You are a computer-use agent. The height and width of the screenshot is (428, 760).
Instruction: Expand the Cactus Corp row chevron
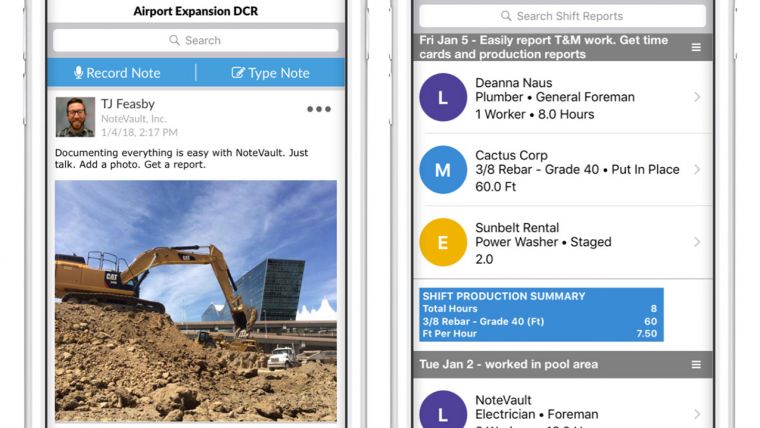(x=697, y=170)
